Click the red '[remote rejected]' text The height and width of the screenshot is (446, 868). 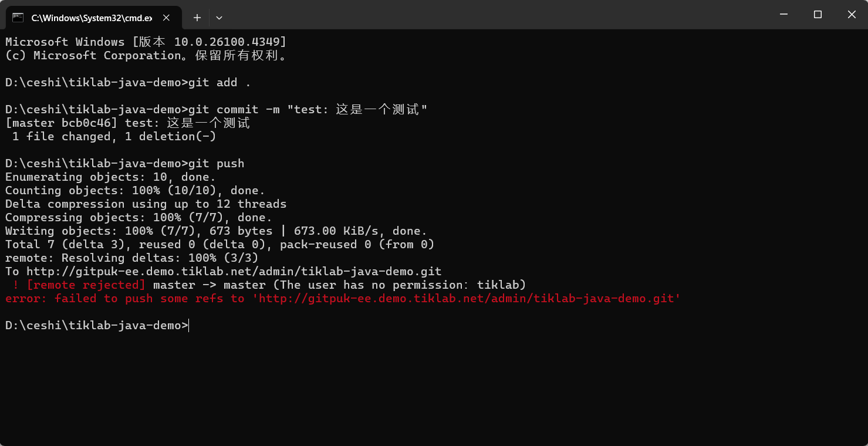[x=86, y=285]
